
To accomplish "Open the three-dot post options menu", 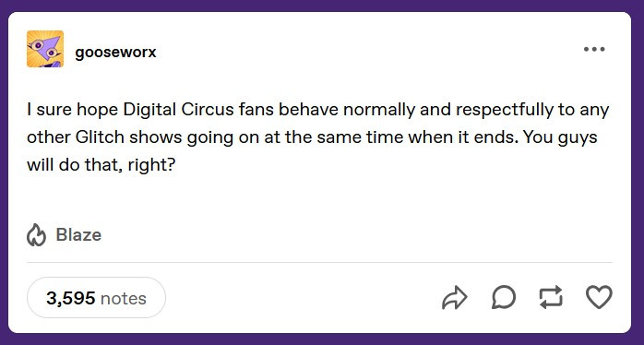I will pyautogui.click(x=594, y=49).
